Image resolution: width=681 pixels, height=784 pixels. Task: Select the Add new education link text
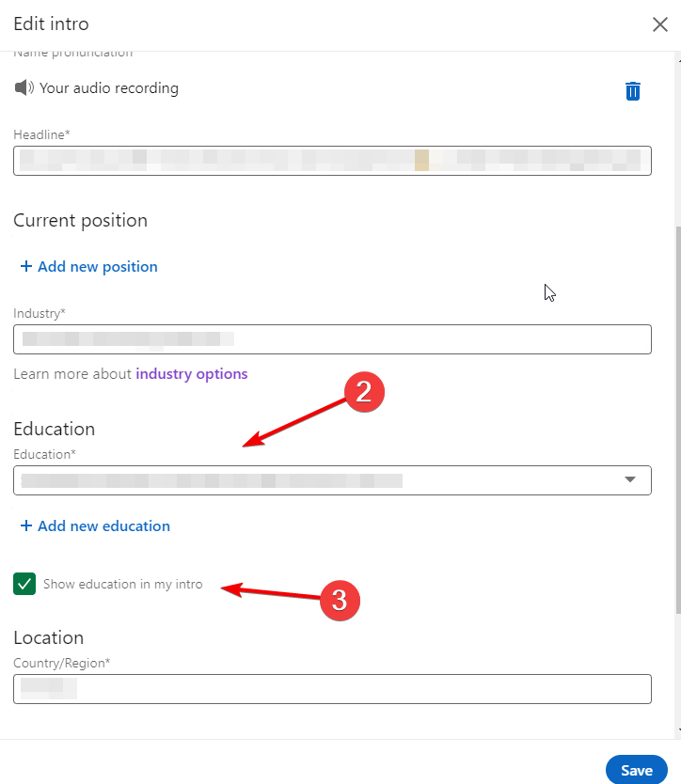(103, 526)
